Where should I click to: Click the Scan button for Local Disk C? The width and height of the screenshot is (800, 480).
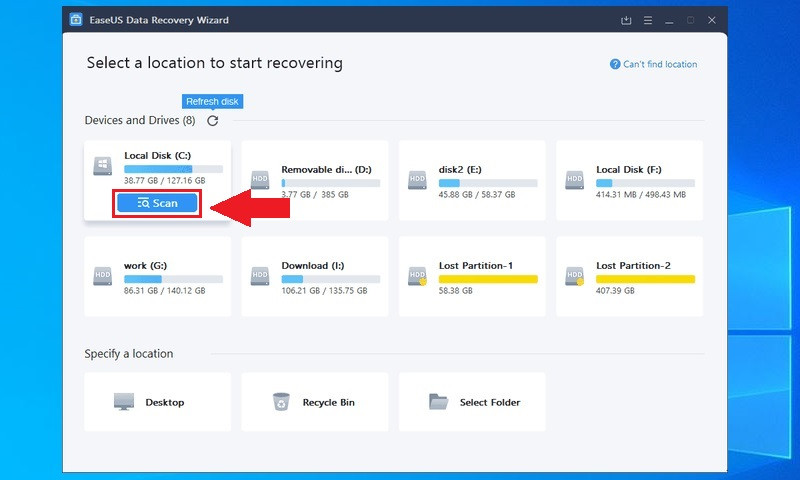click(x=157, y=203)
